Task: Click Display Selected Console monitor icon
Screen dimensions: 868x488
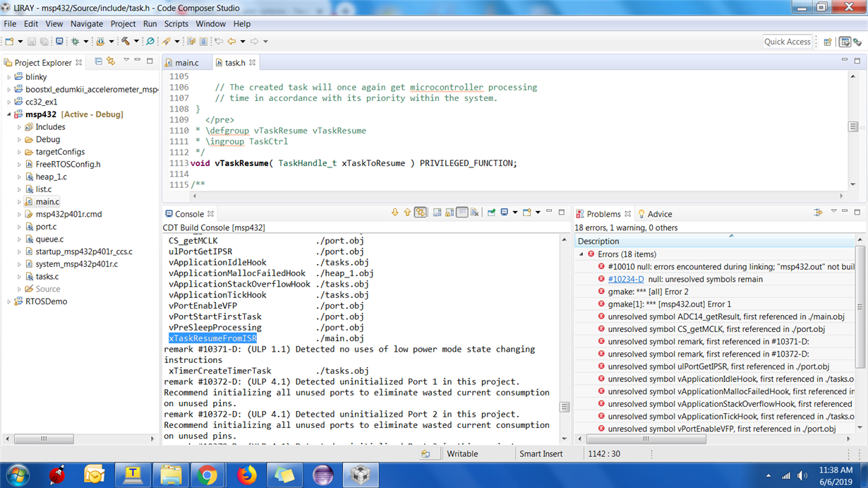Action: tap(505, 213)
